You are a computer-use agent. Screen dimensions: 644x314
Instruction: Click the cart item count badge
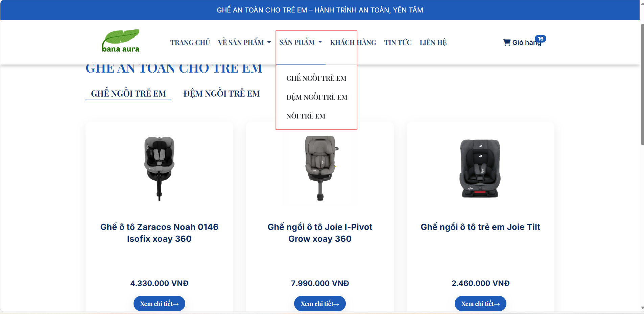[541, 38]
